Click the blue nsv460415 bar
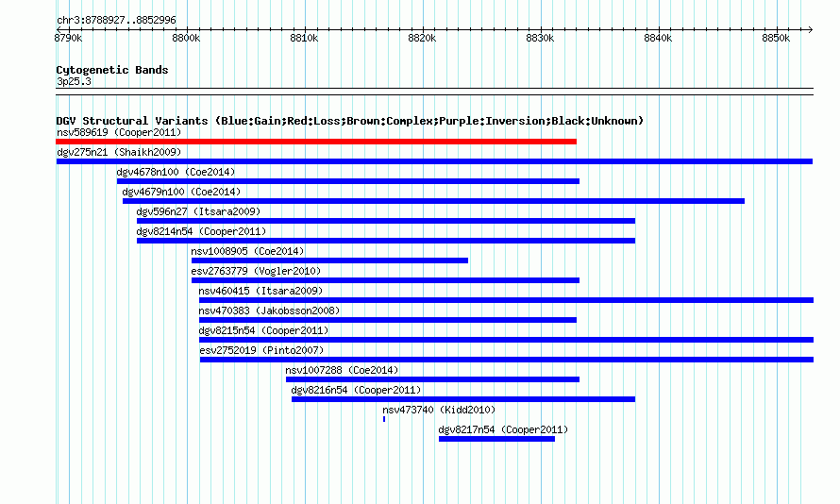The height and width of the screenshot is (504, 840). click(x=506, y=300)
